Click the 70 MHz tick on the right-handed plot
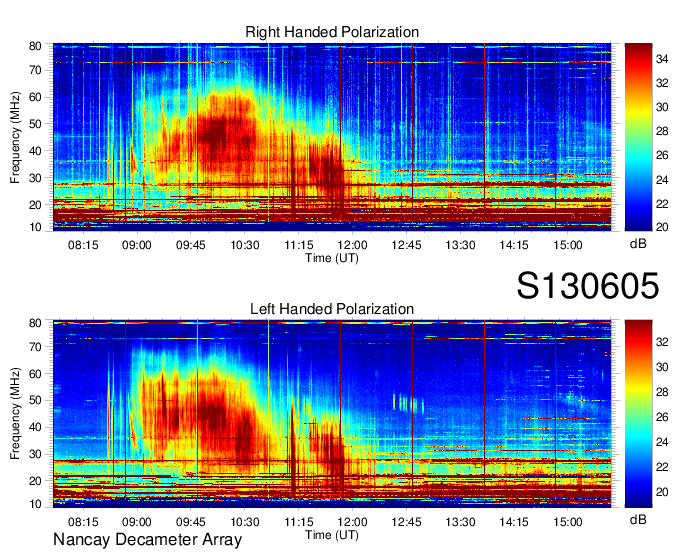 click(35, 70)
